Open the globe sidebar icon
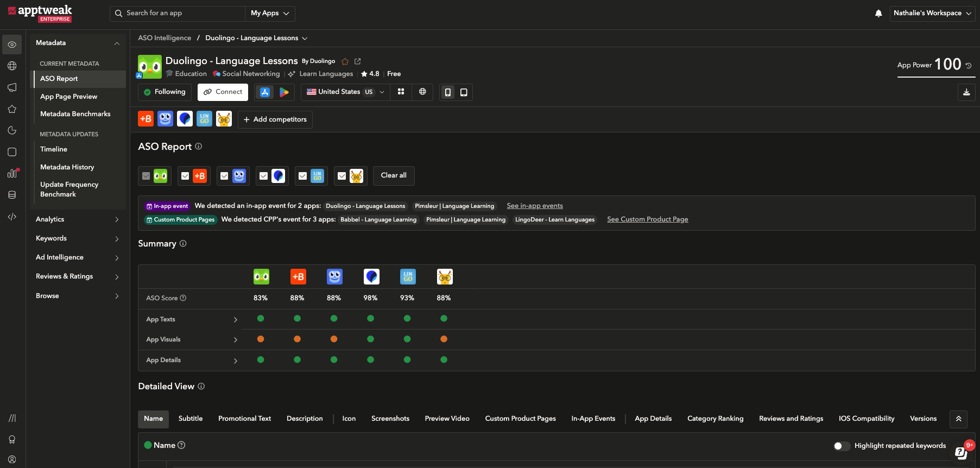The width and height of the screenshot is (980, 468). point(12,66)
